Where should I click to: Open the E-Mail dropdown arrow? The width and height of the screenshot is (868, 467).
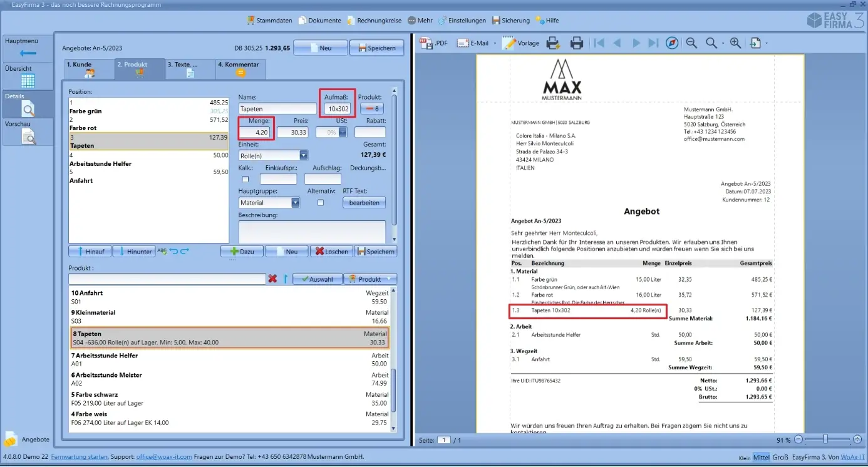click(x=495, y=44)
